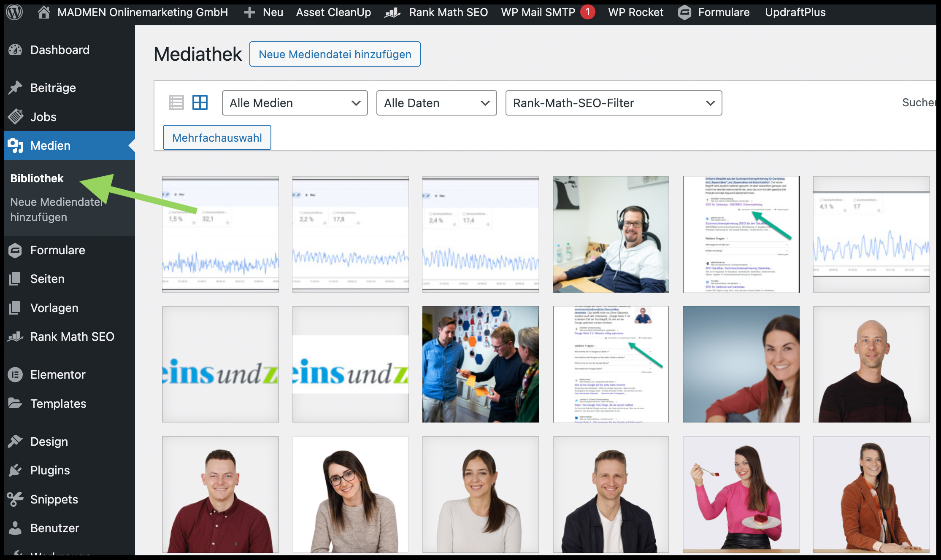Click the Design brush icon
Screen dimensions: 941x560
click(x=15, y=441)
